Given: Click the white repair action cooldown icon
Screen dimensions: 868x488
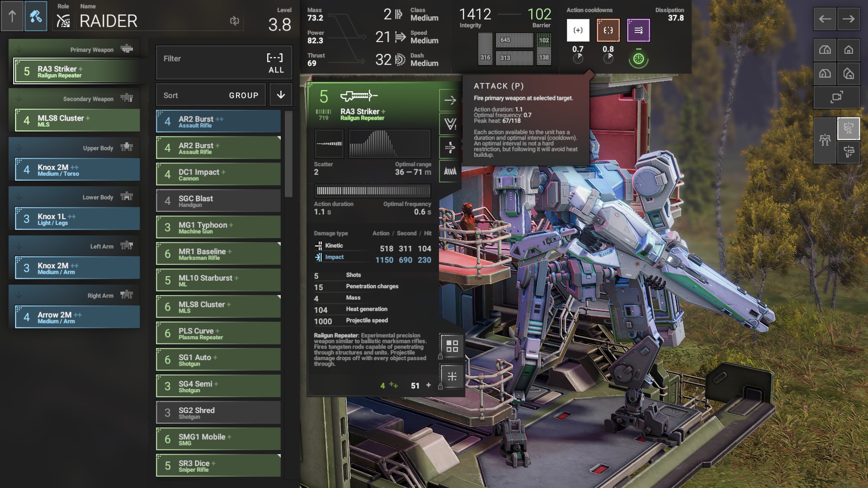Looking at the screenshot, I should pos(578,30).
